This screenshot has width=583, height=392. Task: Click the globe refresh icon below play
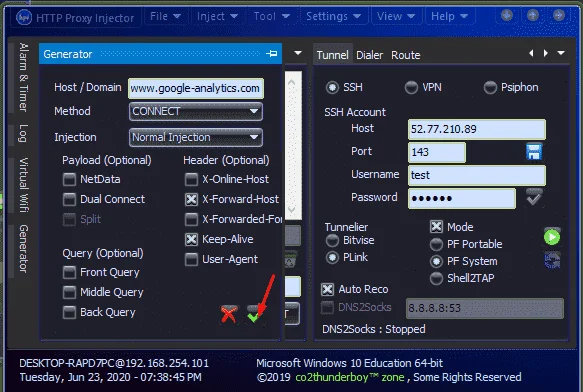coord(552,260)
